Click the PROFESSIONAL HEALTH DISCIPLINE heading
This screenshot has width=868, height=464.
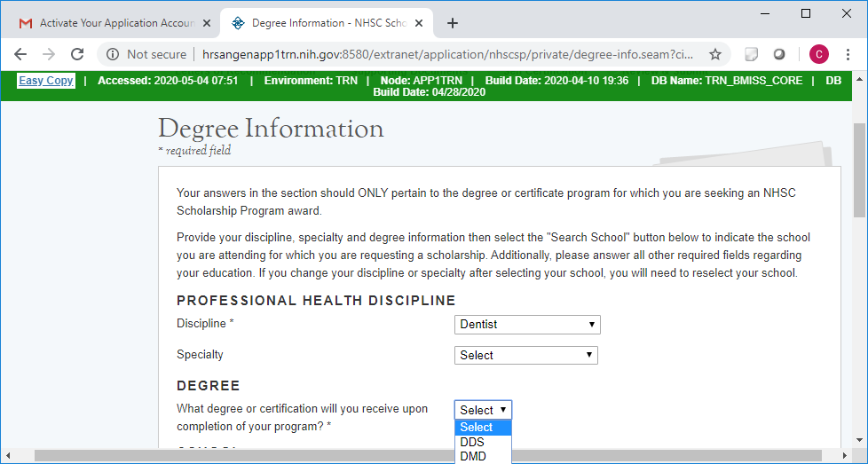(316, 300)
